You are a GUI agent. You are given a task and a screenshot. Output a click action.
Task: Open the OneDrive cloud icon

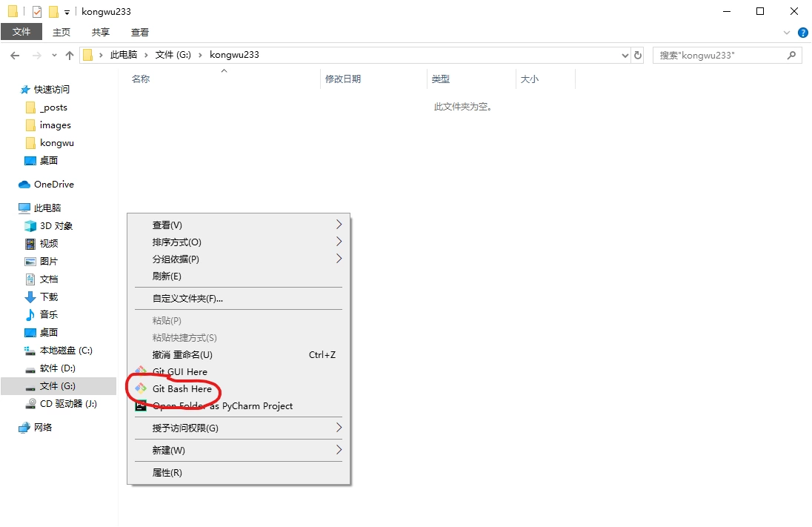(24, 185)
